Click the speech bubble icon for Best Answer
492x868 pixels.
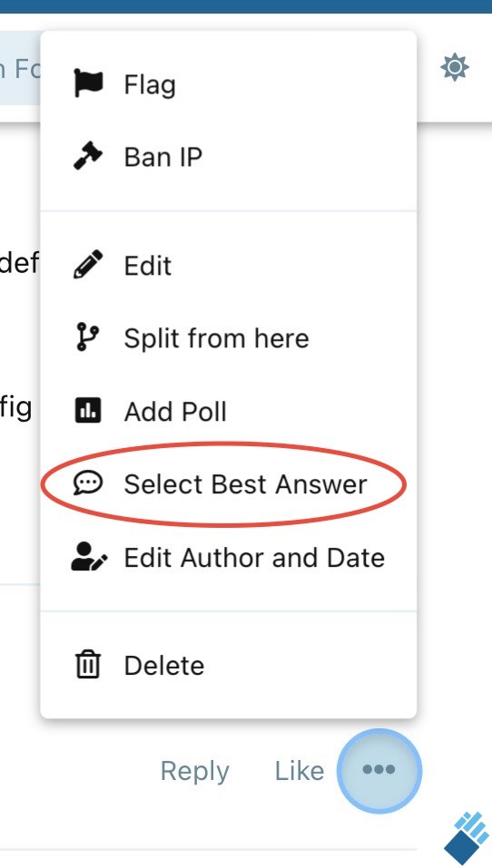(88, 483)
